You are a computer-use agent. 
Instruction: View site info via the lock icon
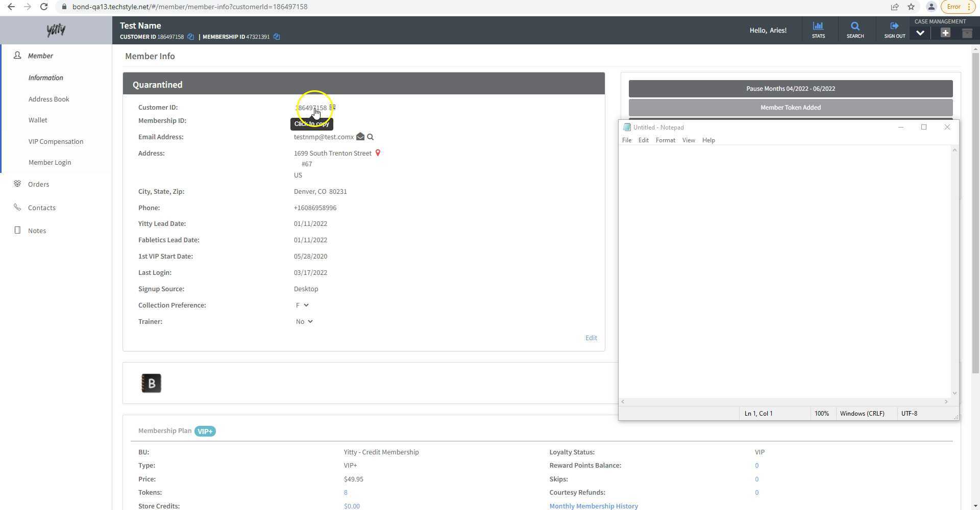[64, 7]
